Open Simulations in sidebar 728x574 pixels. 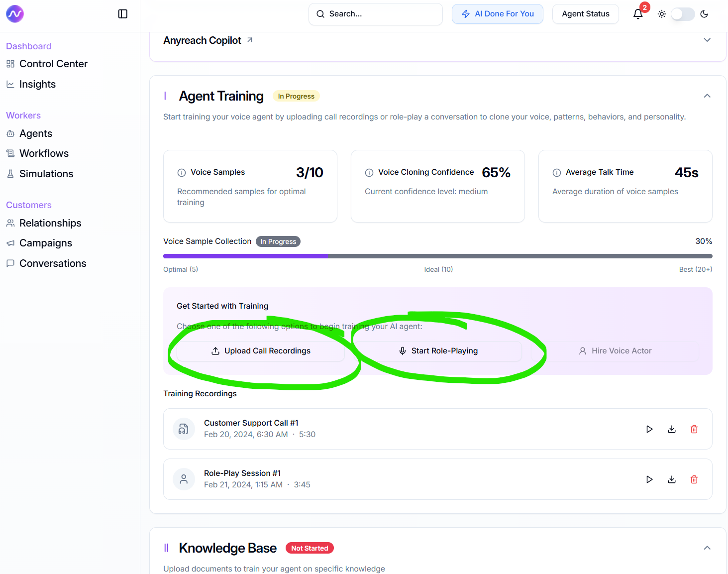[x=40, y=174]
